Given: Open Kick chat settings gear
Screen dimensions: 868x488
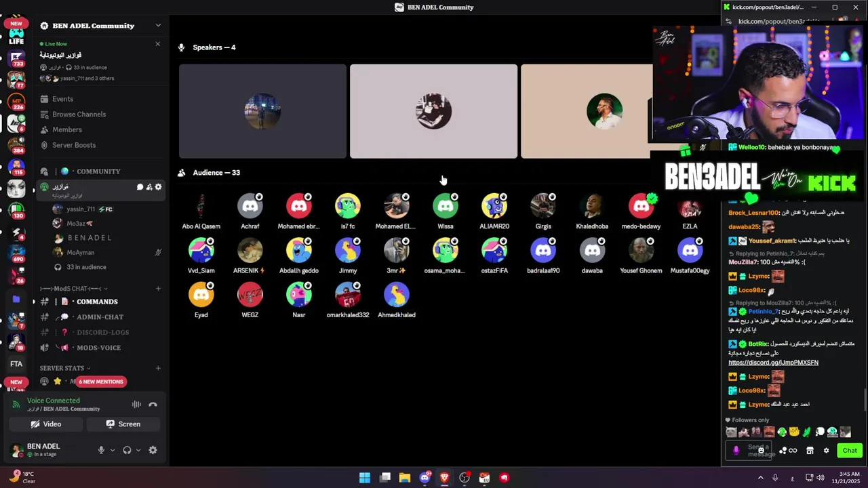Looking at the screenshot, I should (x=826, y=451).
